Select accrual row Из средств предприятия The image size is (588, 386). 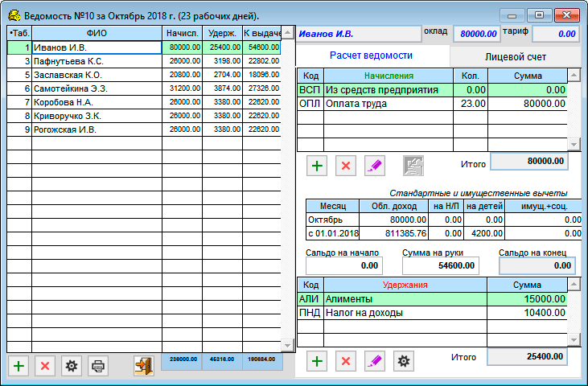432,90
